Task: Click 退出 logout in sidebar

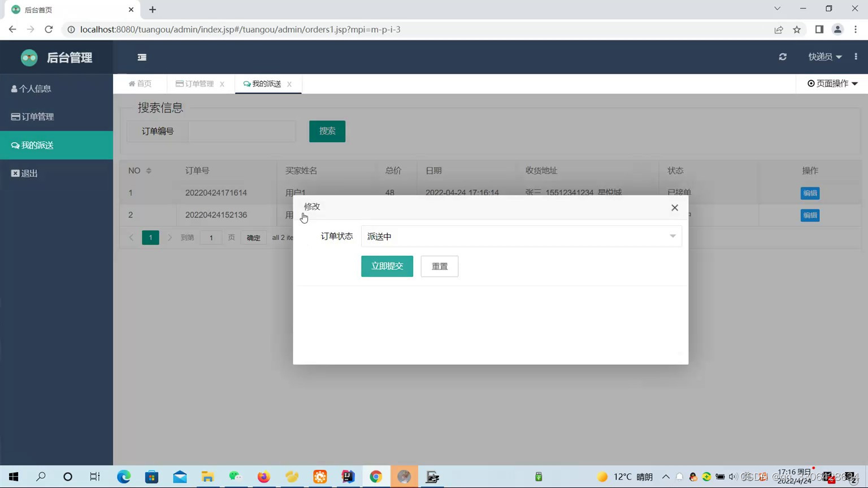Action: 57,173
